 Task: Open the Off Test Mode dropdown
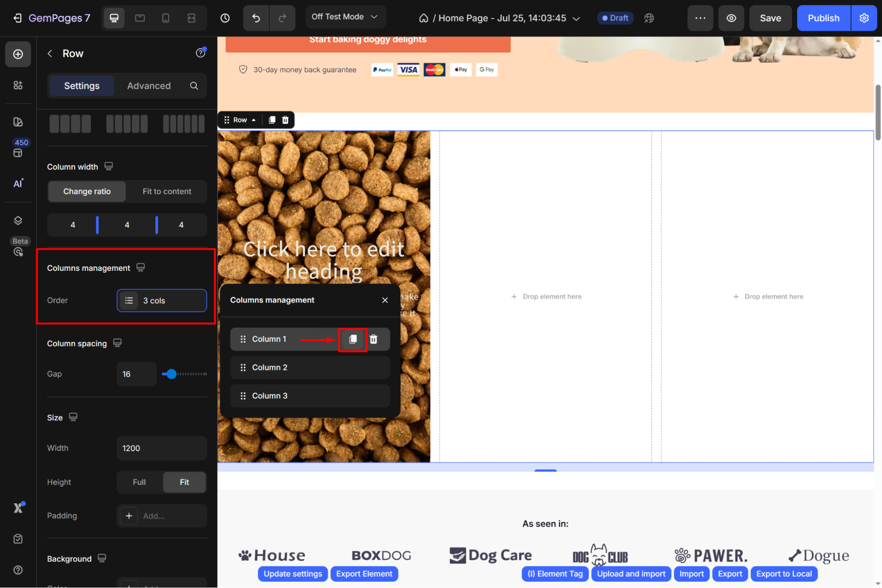click(345, 17)
